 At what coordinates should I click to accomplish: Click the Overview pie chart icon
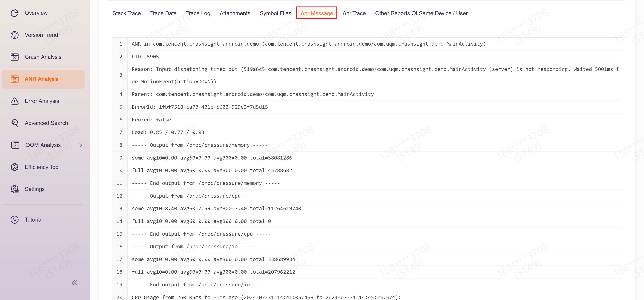coord(15,13)
